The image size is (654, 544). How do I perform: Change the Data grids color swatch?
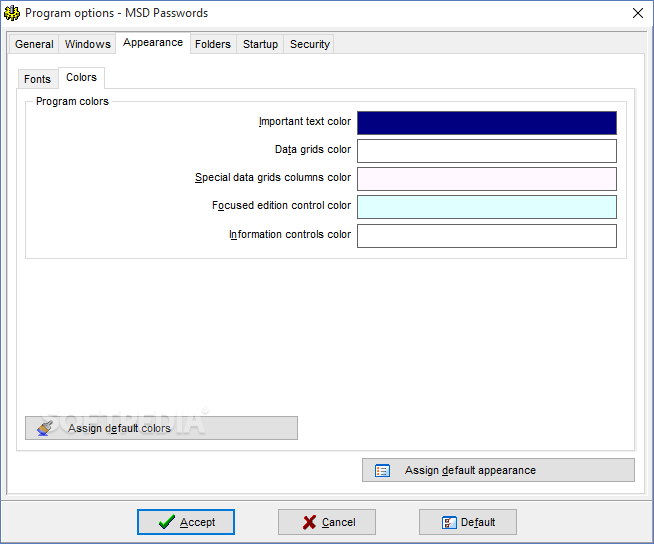[487, 151]
